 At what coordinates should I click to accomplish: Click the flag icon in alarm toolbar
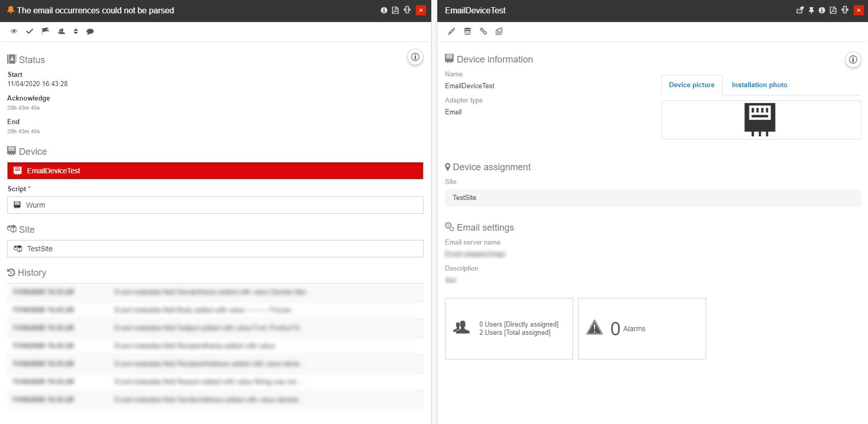(x=46, y=31)
